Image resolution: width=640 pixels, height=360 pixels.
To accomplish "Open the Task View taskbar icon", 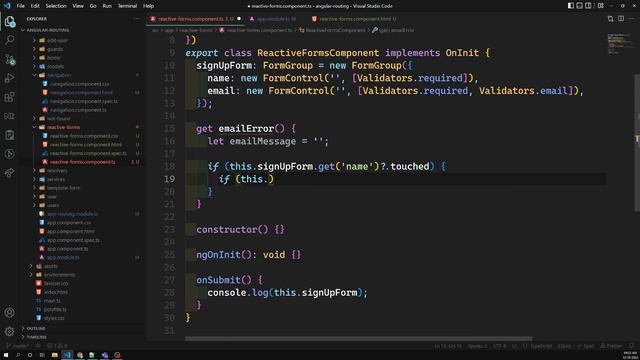I will pyautogui.click(x=42, y=355).
